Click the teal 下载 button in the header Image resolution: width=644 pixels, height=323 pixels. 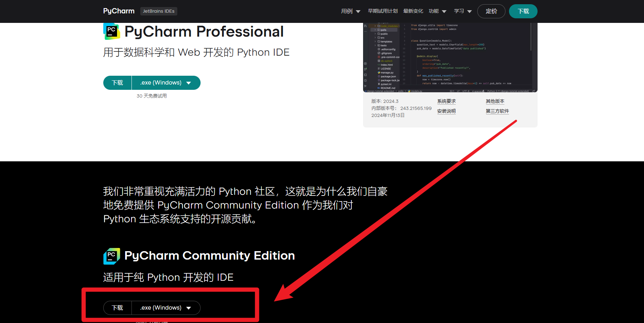click(x=523, y=11)
